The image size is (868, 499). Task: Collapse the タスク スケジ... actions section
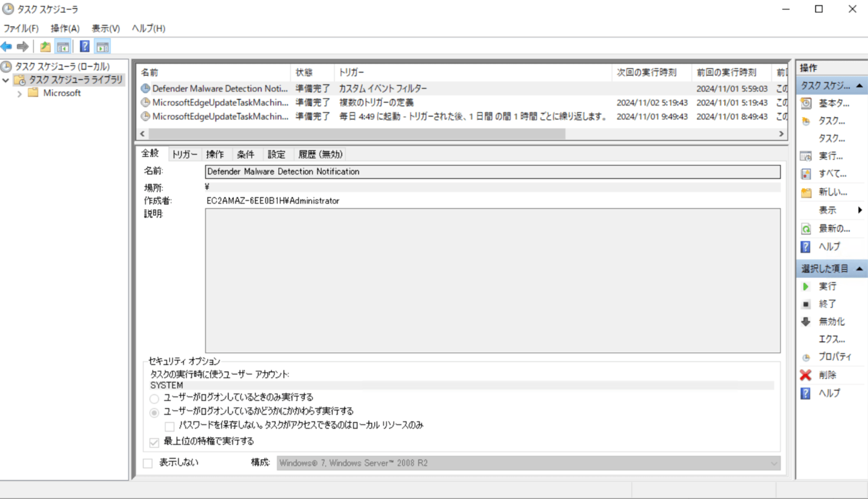(859, 86)
